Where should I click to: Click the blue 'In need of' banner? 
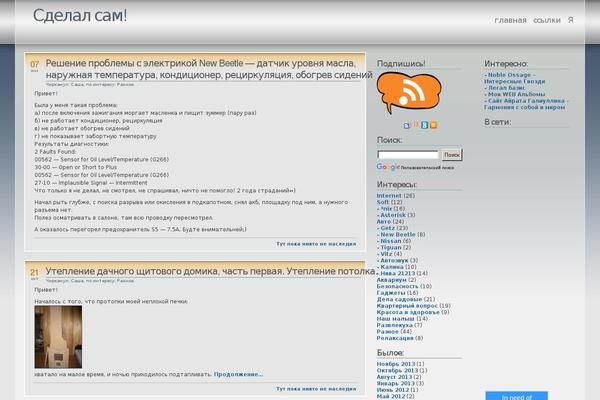(517, 396)
